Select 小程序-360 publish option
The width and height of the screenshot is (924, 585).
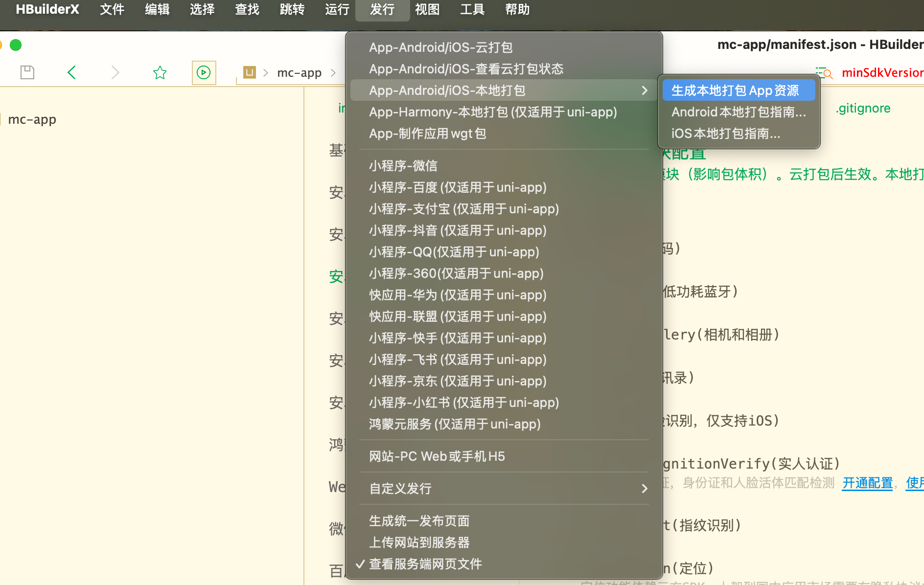click(x=504, y=273)
